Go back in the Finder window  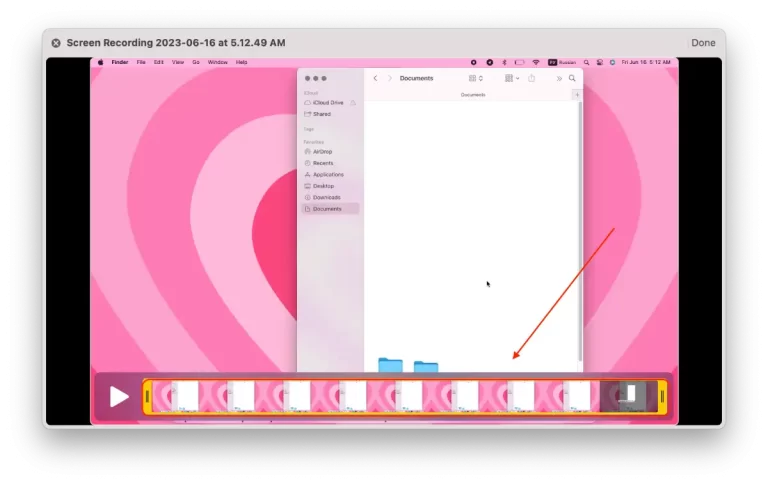(375, 78)
